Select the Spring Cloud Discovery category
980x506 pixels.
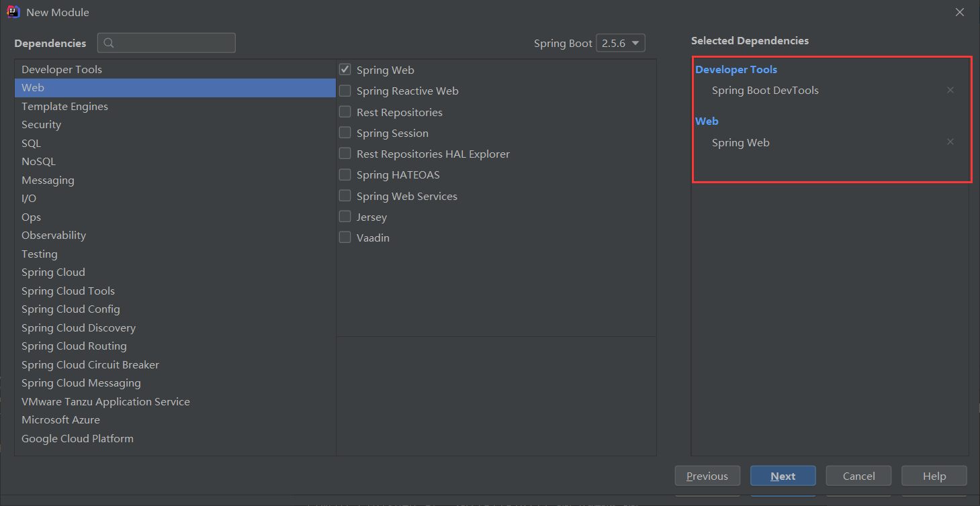(x=175, y=327)
